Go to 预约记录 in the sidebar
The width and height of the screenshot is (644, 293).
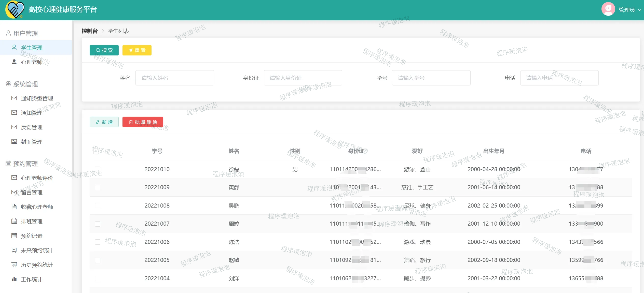click(x=32, y=236)
